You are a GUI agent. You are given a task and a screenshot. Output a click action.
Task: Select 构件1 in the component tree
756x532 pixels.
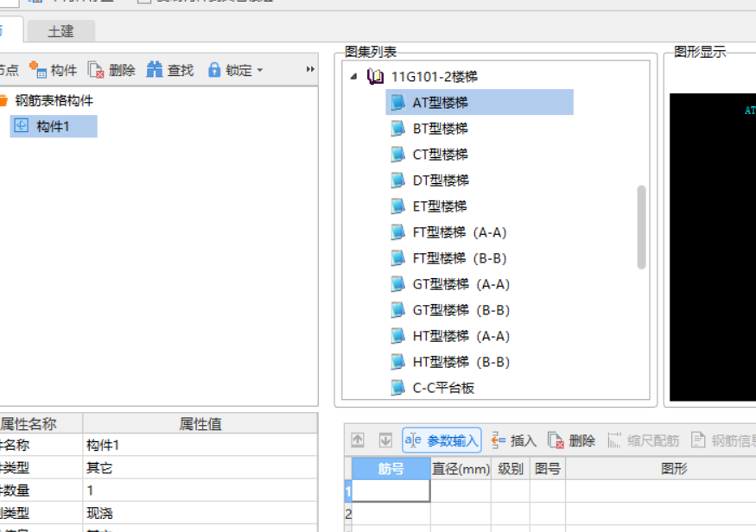(x=54, y=126)
